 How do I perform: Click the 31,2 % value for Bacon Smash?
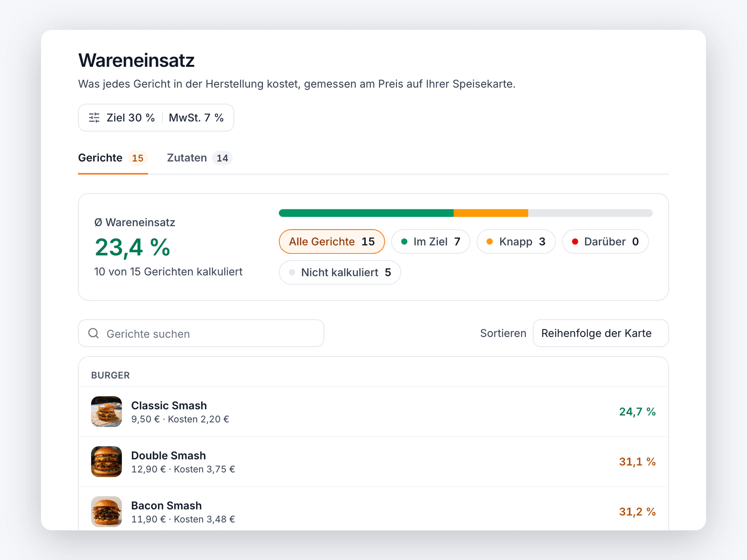click(x=637, y=511)
